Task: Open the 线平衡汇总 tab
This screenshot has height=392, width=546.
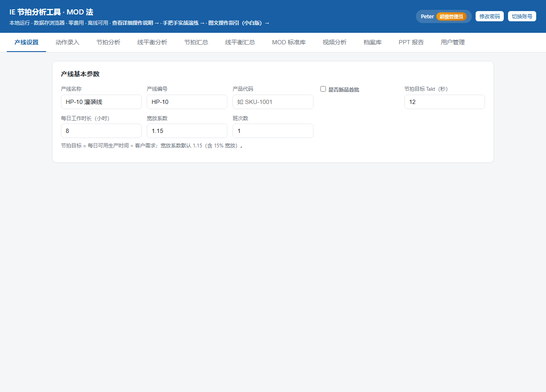Action: click(240, 43)
